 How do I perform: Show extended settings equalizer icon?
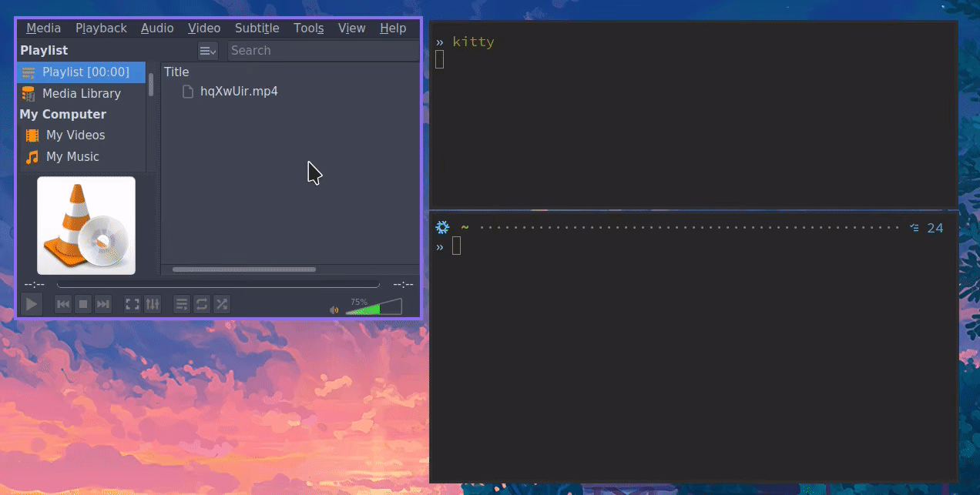coord(153,304)
